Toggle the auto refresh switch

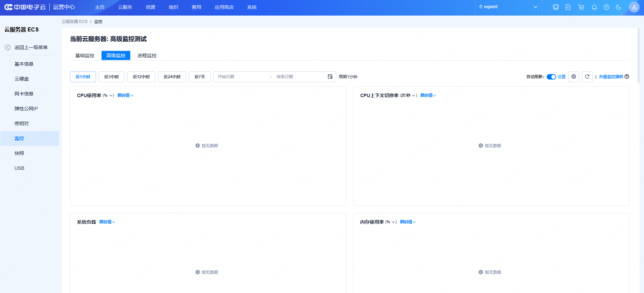point(551,77)
